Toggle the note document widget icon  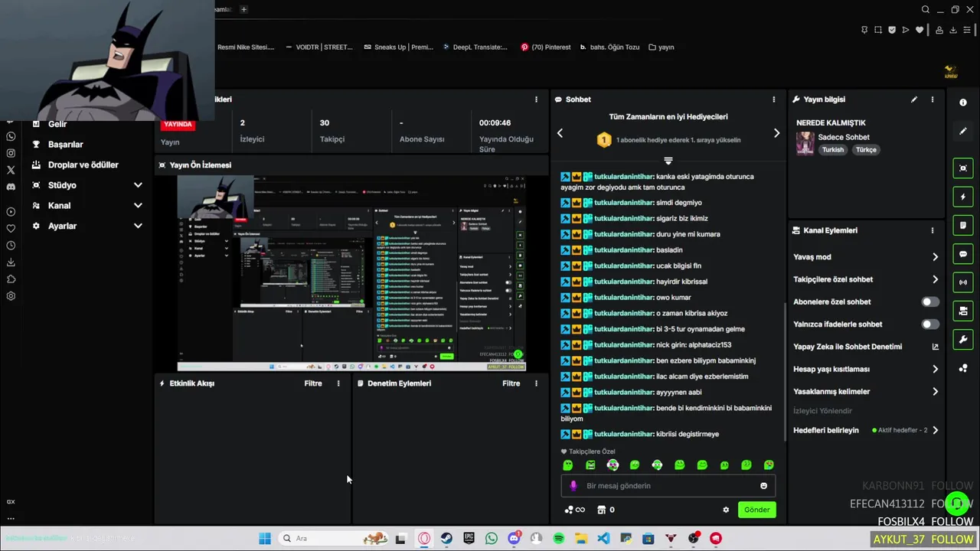click(x=963, y=225)
